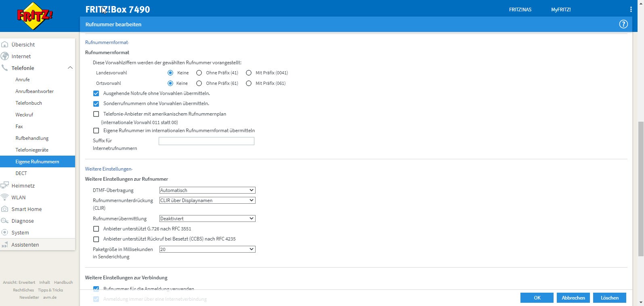Click the Übersicht house icon
Screen dimensions: 644x306
tap(5, 44)
